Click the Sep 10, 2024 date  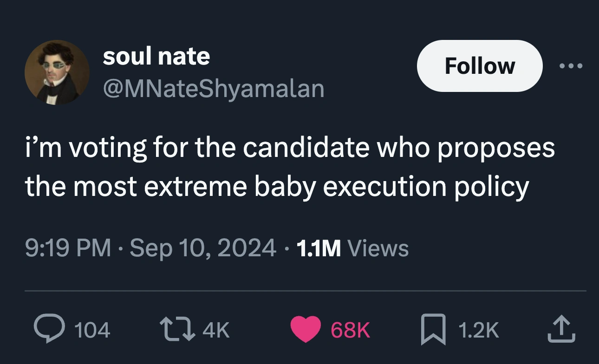(203, 248)
